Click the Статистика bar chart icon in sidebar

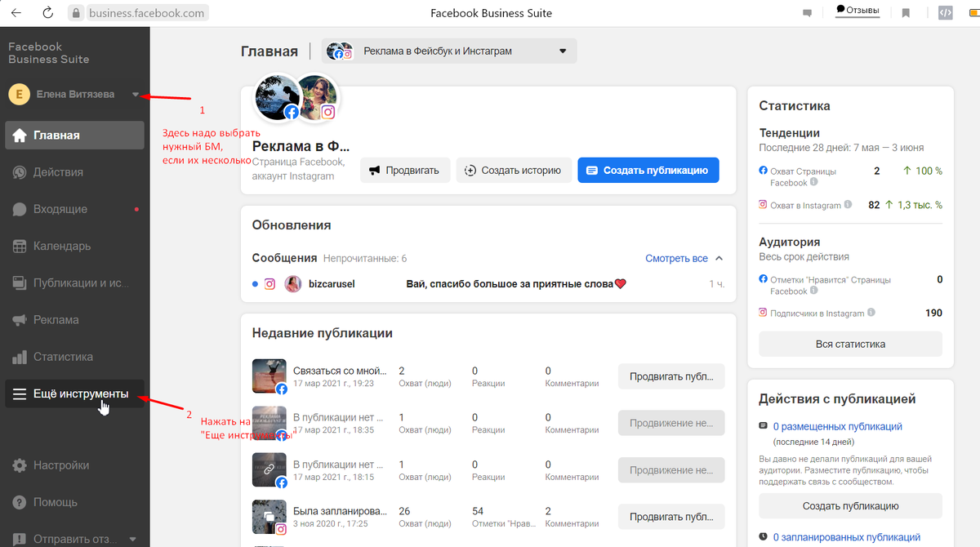tap(20, 357)
